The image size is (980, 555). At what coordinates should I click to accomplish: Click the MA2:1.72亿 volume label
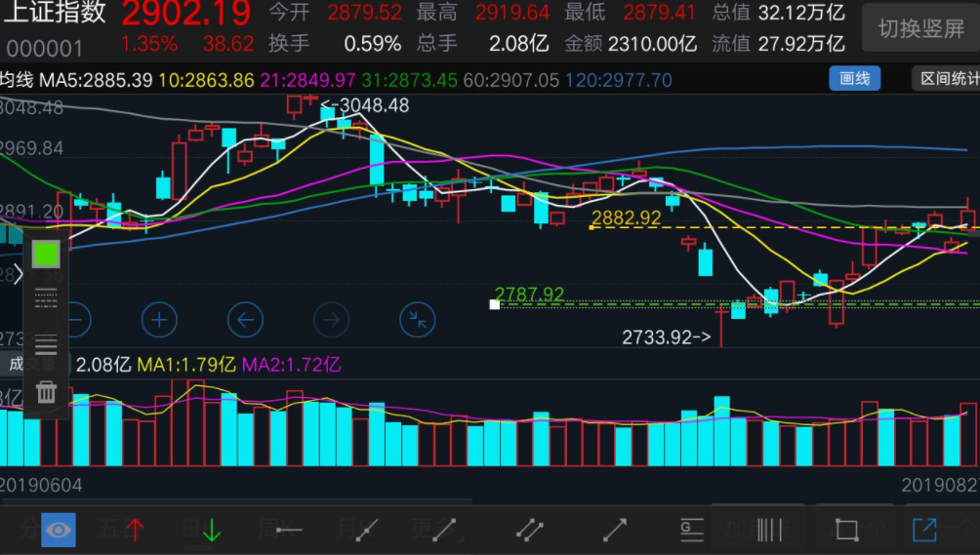(x=291, y=365)
